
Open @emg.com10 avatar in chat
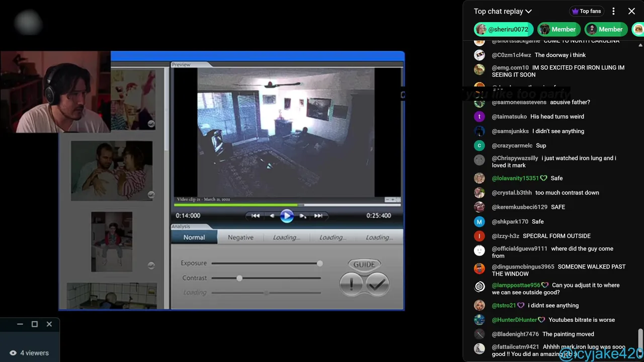(x=479, y=69)
